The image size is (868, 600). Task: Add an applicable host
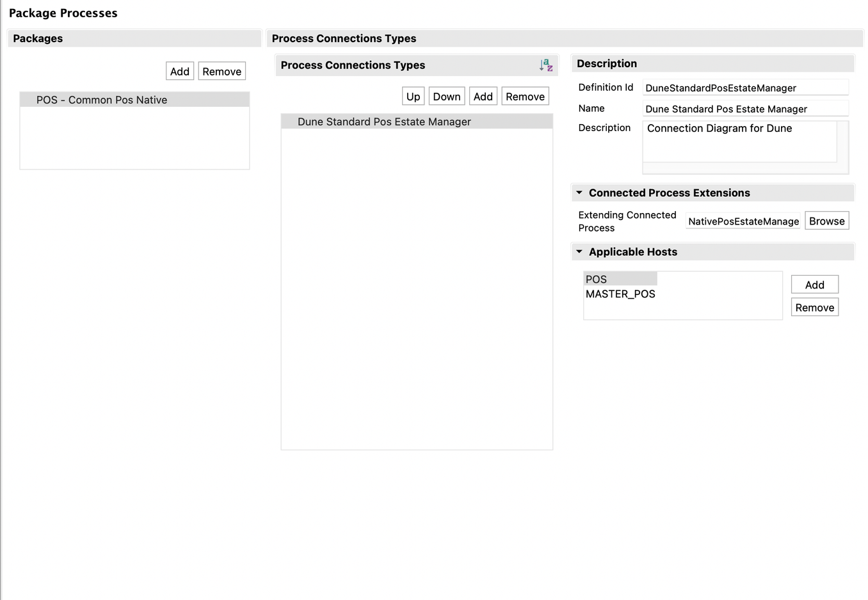[x=815, y=285]
